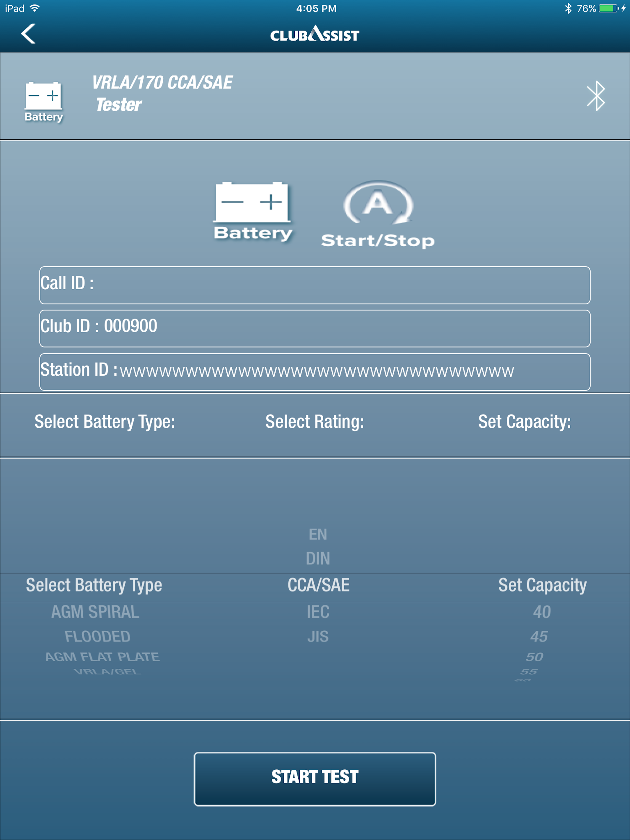The image size is (630, 840).
Task: Tap the status bar battery indicator
Action: [608, 8]
